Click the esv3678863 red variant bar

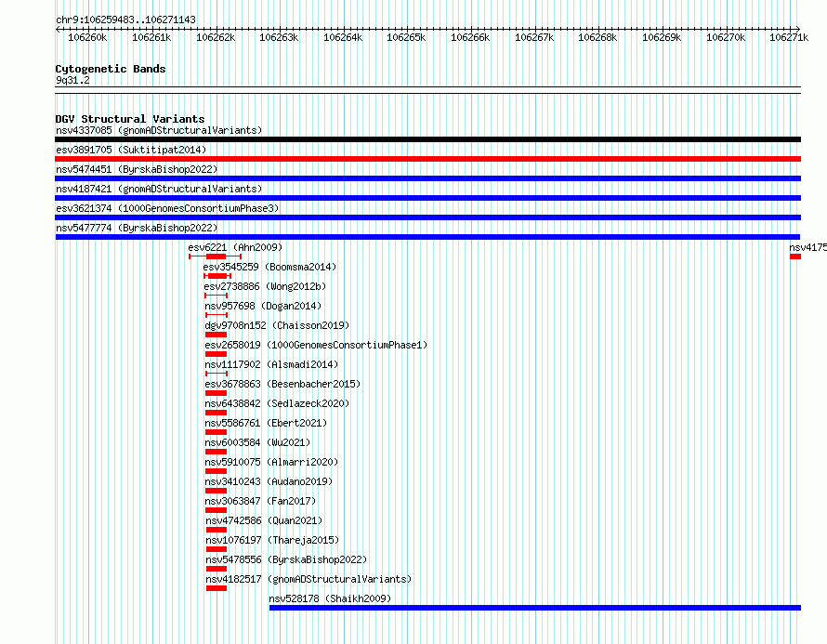[217, 393]
